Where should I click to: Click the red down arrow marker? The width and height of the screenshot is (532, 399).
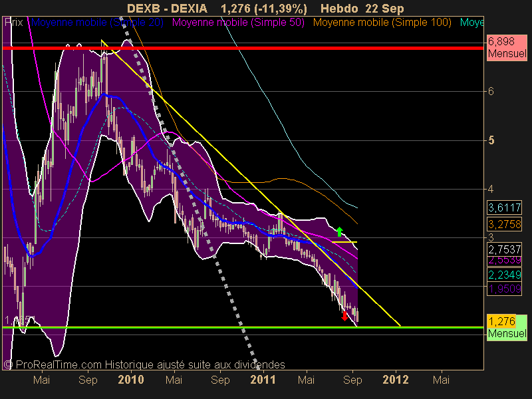pyautogui.click(x=344, y=317)
